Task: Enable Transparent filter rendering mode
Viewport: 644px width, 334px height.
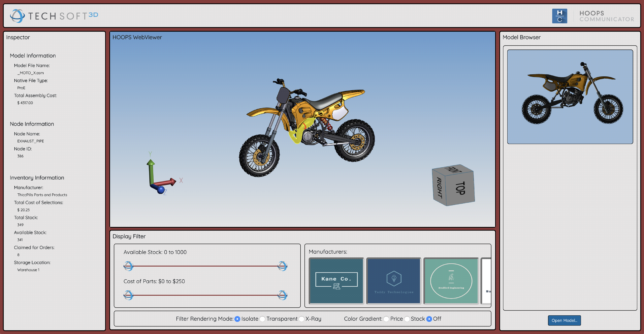Action: 263,319
